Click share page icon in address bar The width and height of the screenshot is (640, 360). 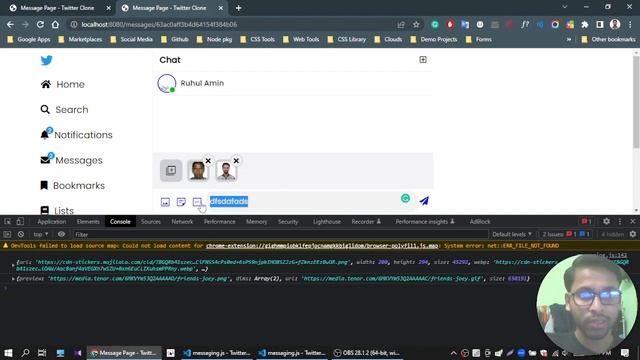coord(401,24)
